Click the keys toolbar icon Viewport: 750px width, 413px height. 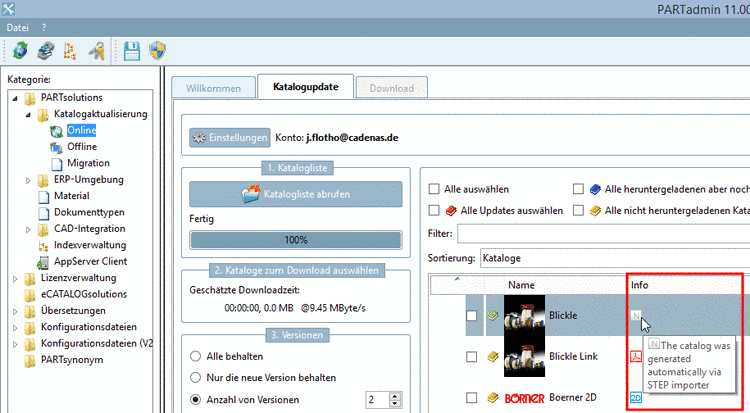pyautogui.click(x=97, y=51)
